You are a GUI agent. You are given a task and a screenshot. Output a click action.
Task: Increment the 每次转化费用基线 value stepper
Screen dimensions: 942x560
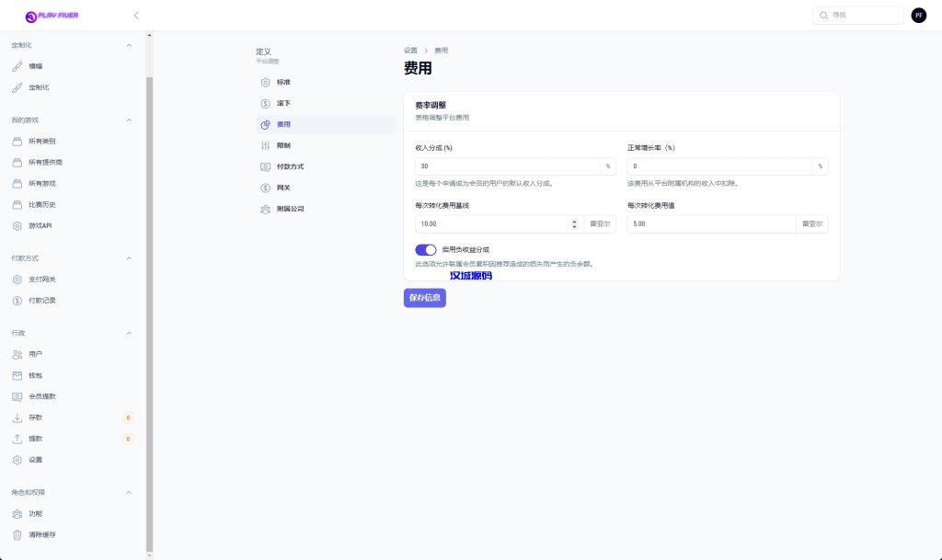click(x=575, y=220)
